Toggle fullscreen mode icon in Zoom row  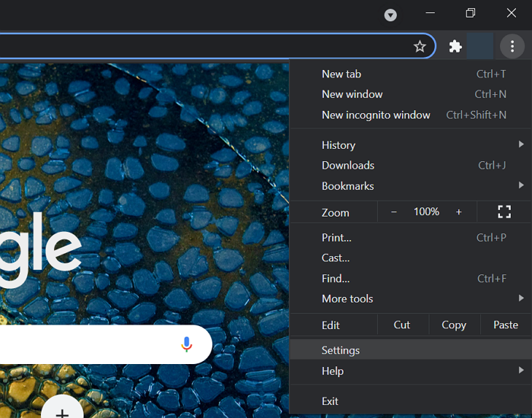[504, 212]
